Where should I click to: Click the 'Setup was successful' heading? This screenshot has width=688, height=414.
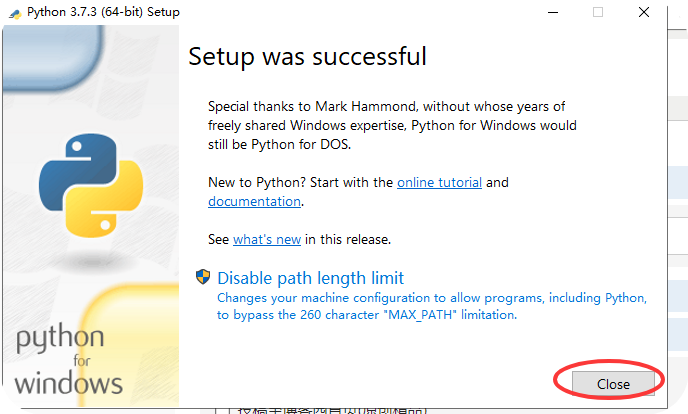(307, 56)
